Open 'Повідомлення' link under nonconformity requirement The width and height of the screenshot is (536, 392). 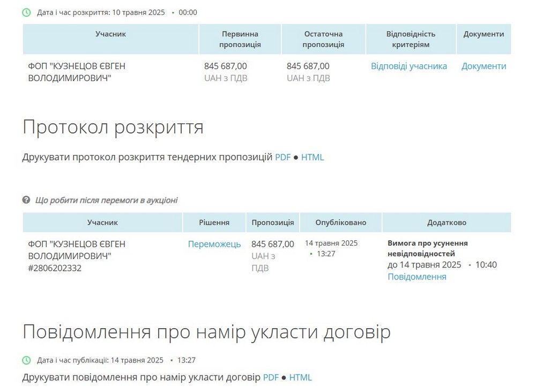click(416, 277)
